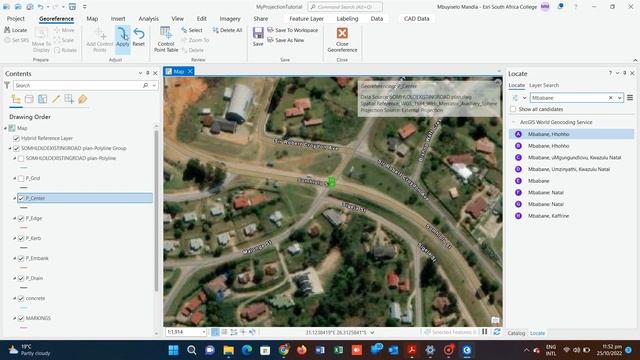Image resolution: width=640 pixels, height=360 pixels.
Task: Click Save As New
Action: 286,40
